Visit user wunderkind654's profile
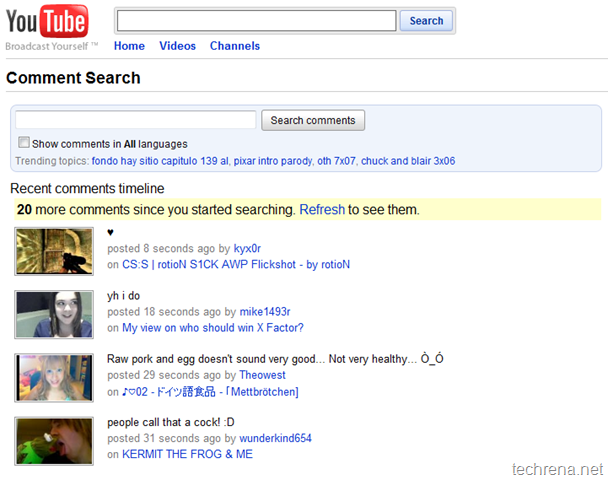 pos(275,438)
